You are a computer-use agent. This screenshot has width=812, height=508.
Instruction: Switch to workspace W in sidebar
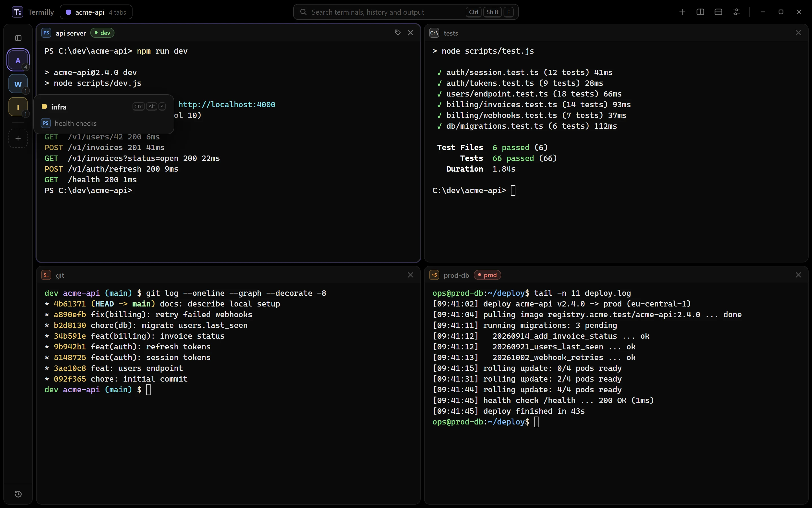(x=18, y=84)
